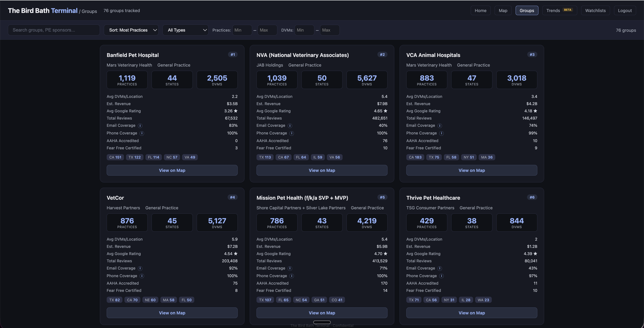Click Email Coverage info icon on NVA card
This screenshot has width=644, height=328.
(290, 126)
